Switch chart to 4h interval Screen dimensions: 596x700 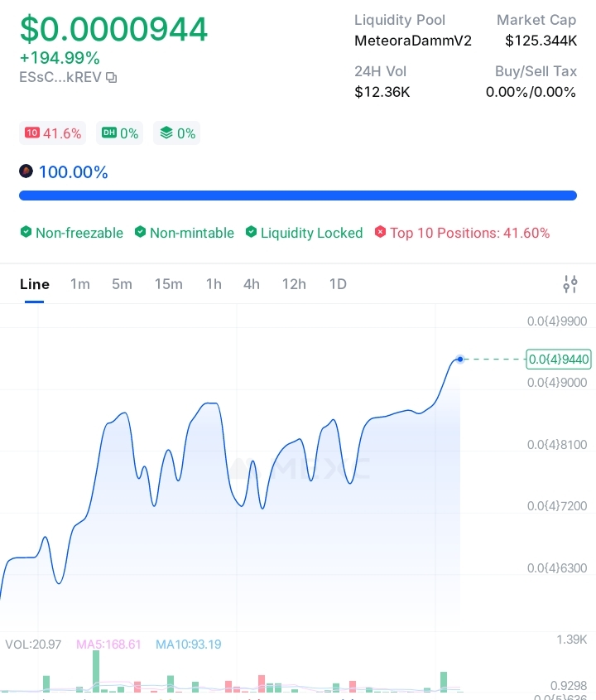252,284
